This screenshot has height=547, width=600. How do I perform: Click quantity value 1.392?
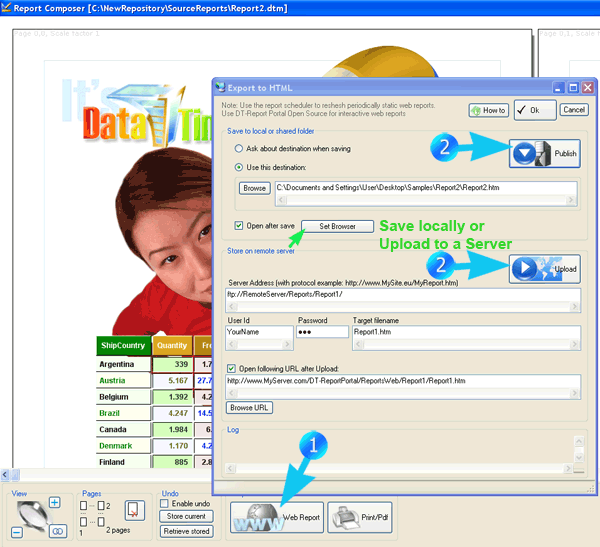(178, 397)
